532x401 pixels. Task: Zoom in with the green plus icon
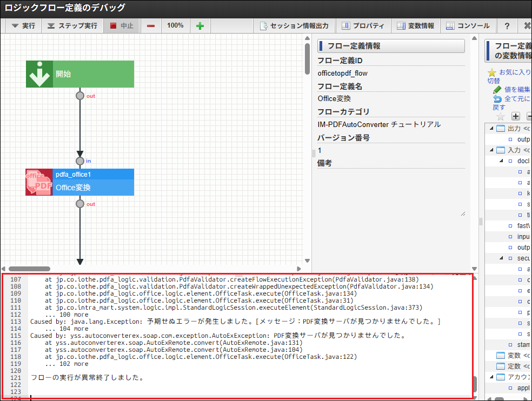[x=200, y=26]
